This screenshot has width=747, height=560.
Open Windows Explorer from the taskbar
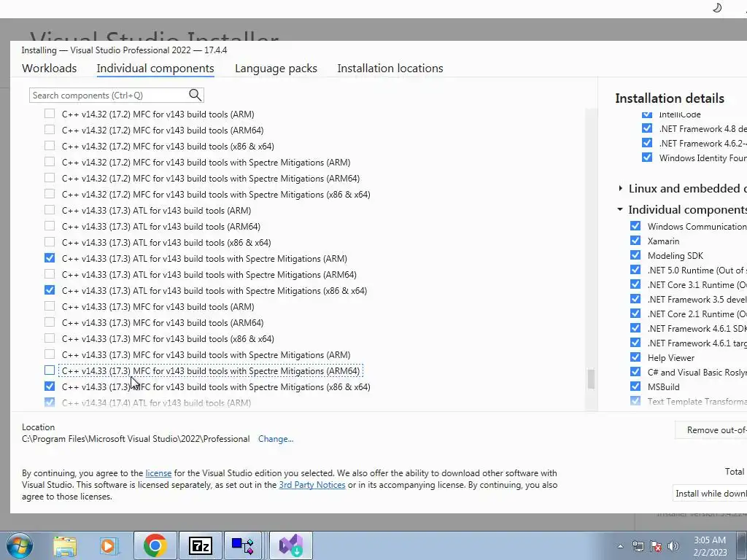coord(65,546)
